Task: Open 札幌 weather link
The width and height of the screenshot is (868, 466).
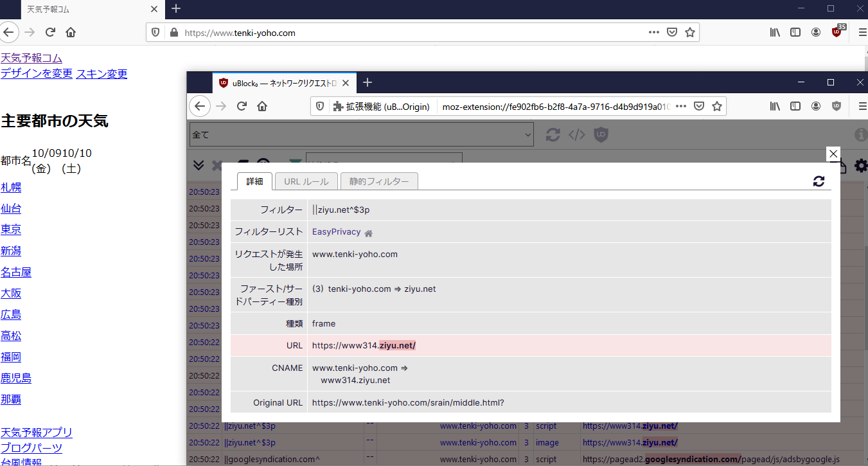Action: coord(11,187)
